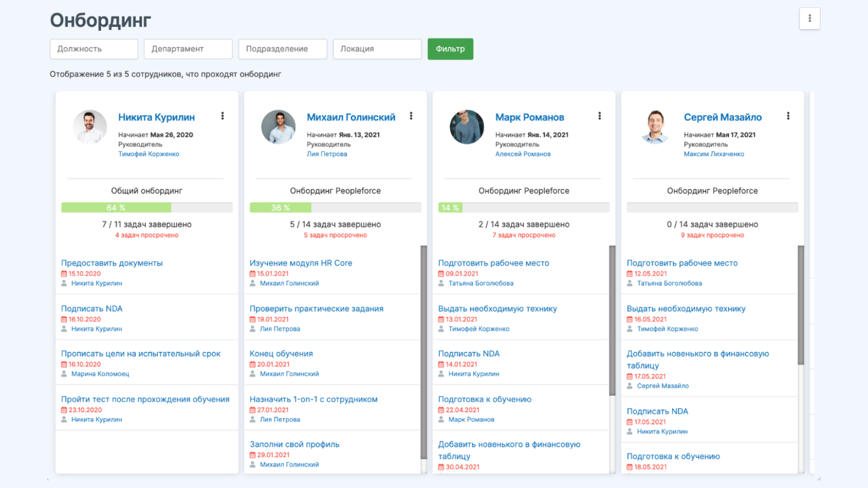Open kebab menu on Сергей Мазайло card
The width and height of the screenshot is (868, 488).
788,116
